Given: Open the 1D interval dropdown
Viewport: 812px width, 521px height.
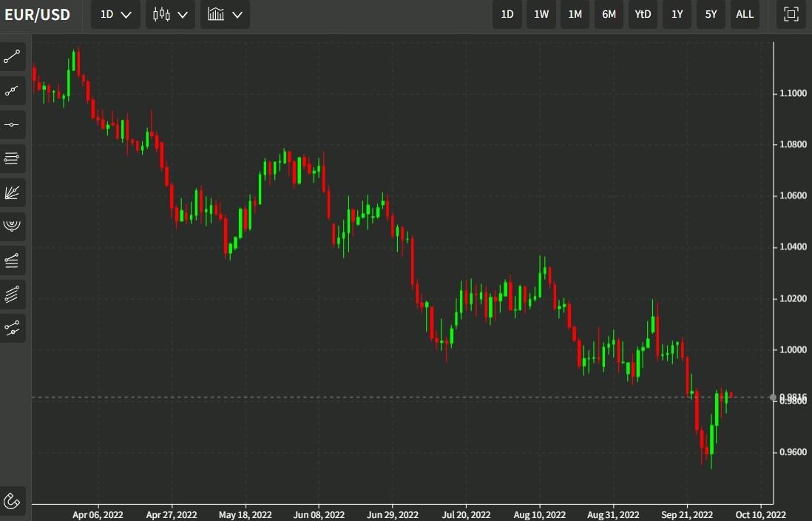Looking at the screenshot, I should 116,15.
